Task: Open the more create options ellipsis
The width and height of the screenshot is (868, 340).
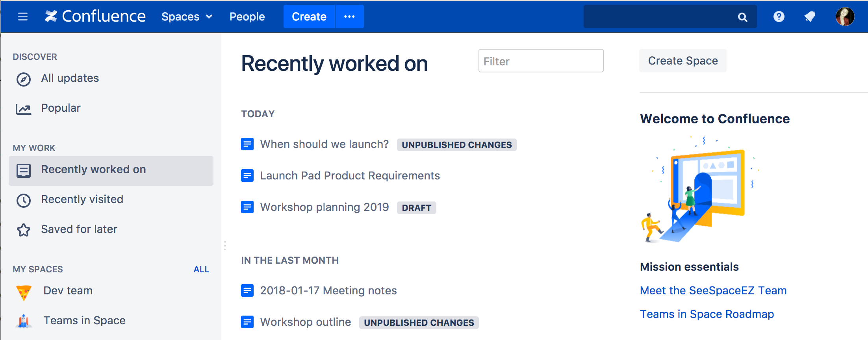Action: [349, 17]
